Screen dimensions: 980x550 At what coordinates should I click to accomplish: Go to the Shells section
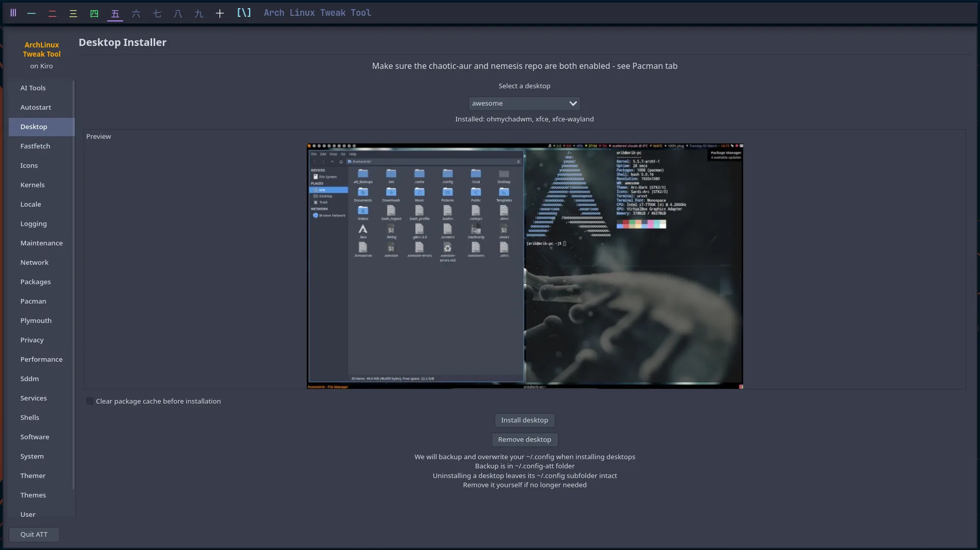(41, 417)
